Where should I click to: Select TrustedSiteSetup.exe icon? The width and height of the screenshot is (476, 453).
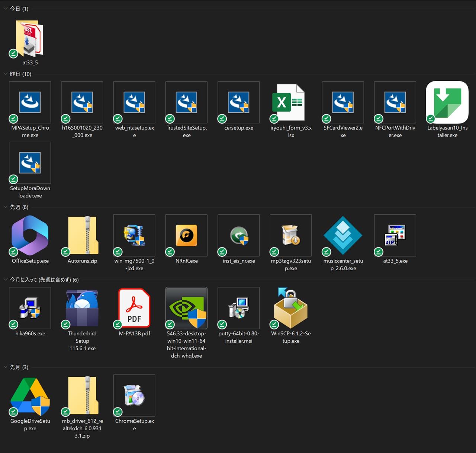pyautogui.click(x=186, y=102)
